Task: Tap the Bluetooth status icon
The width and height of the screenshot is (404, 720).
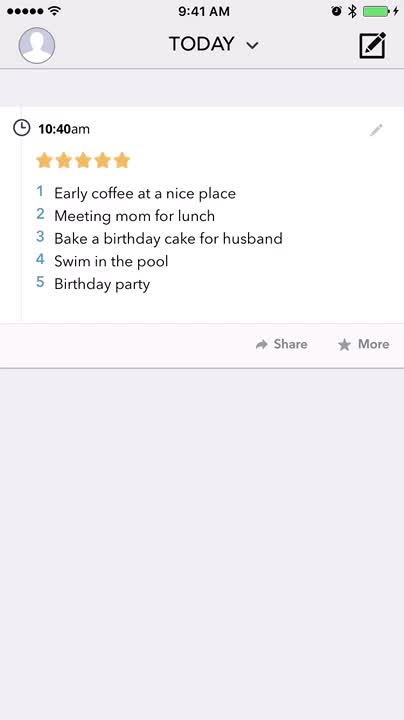Action: click(352, 11)
